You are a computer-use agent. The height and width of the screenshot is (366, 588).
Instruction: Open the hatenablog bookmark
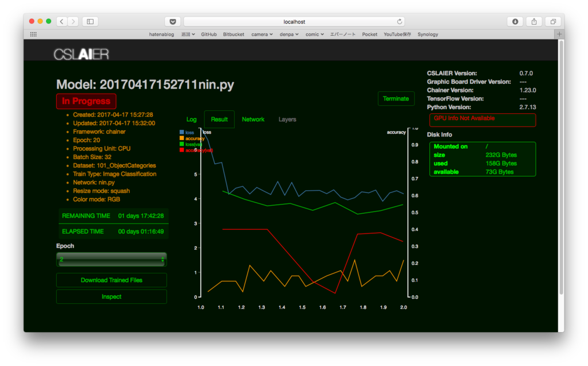(x=161, y=34)
